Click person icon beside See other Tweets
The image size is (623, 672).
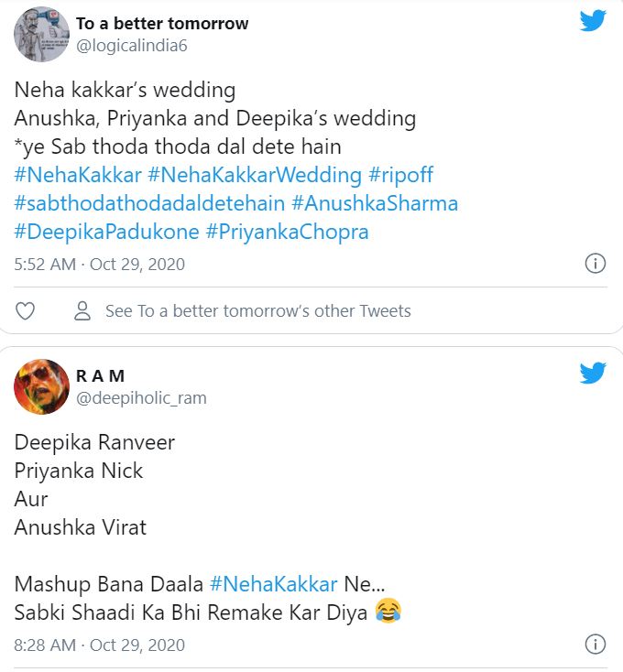pos(82,311)
